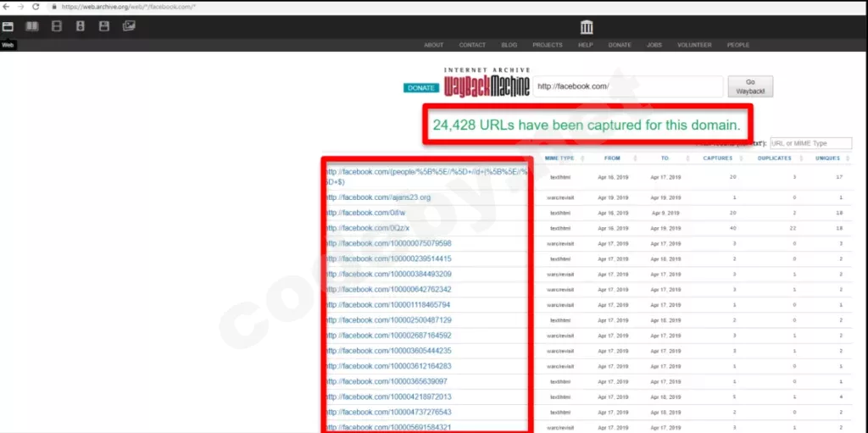Sort by the TO column header
The height and width of the screenshot is (433, 868).
(x=665, y=158)
